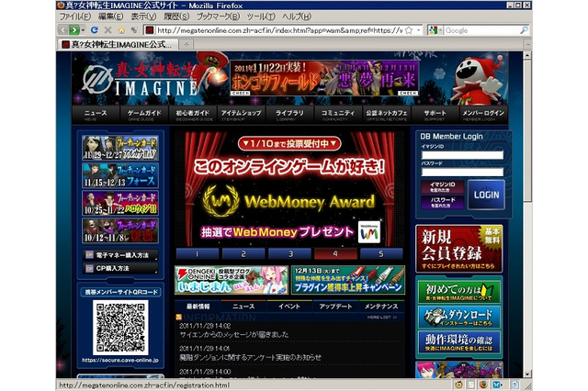Click the 新規会員登録 registration banner

(x=459, y=249)
